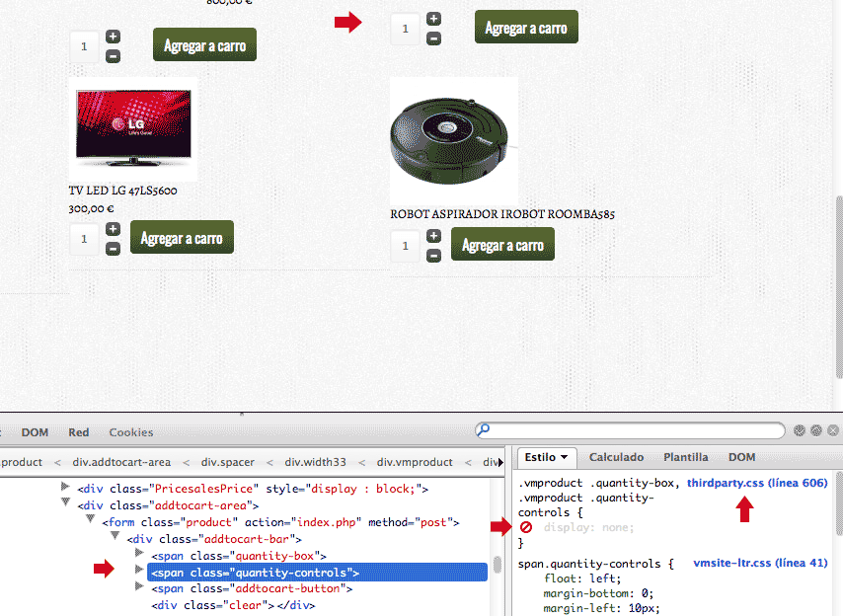Expand the addtocart-button span node
The width and height of the screenshot is (843, 616).
pos(139,586)
